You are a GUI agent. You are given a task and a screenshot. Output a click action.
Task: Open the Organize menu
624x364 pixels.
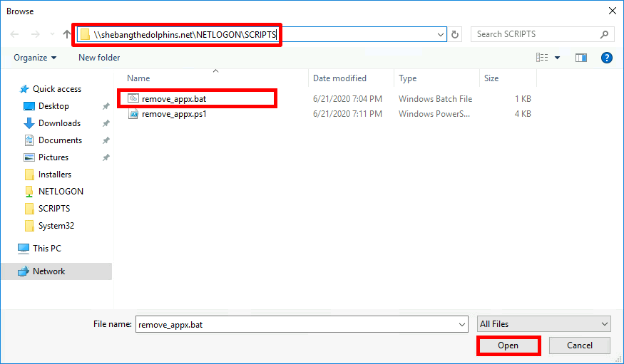[x=35, y=58]
